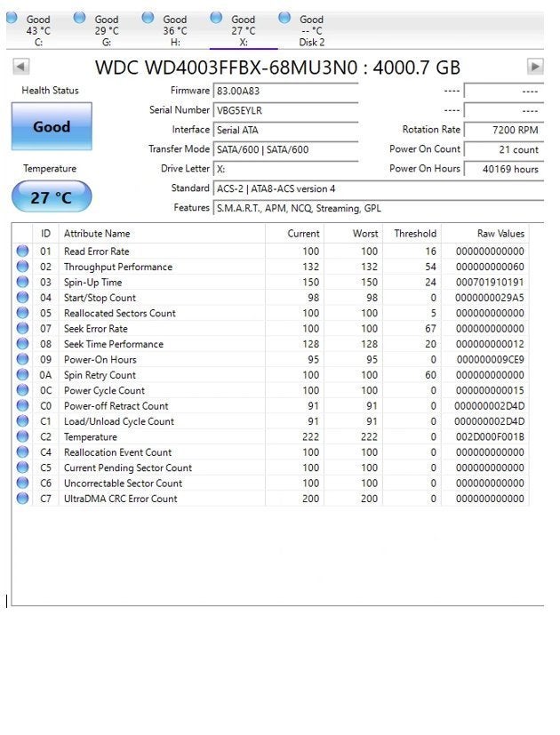This screenshot has height=735, width=560.
Task: Click the status orb for Power-On Hours
Action: pos(22,360)
